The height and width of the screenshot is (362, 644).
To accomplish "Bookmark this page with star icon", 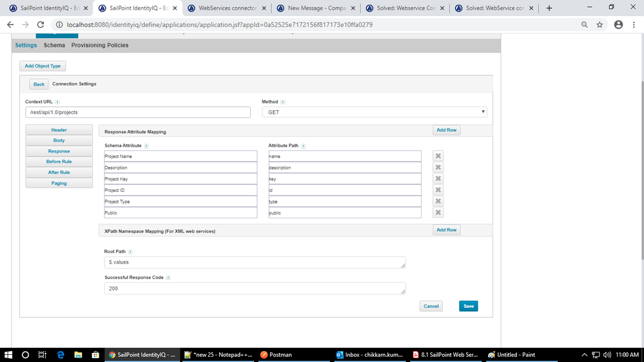I will (600, 24).
